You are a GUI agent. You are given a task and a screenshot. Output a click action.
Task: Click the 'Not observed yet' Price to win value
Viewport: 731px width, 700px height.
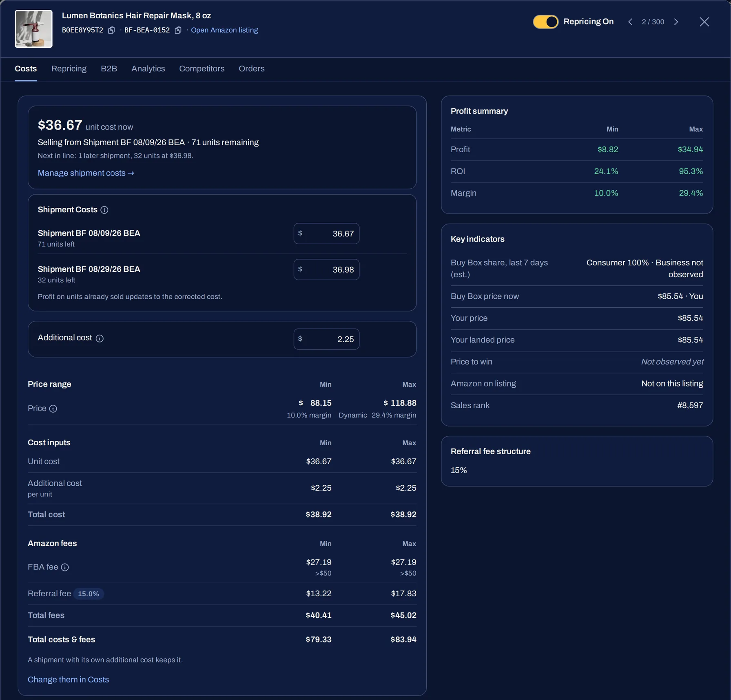(672, 362)
